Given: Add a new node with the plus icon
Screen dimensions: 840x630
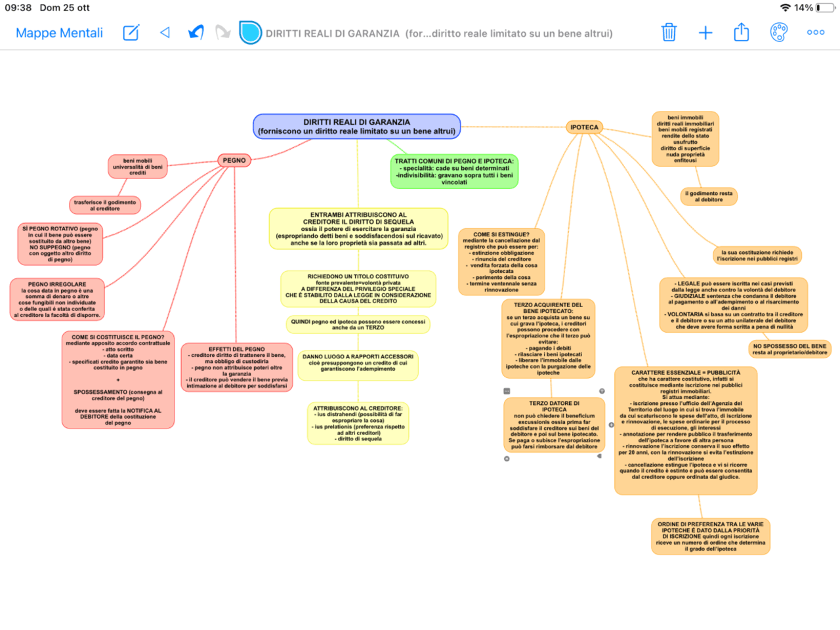Looking at the screenshot, I should (705, 32).
